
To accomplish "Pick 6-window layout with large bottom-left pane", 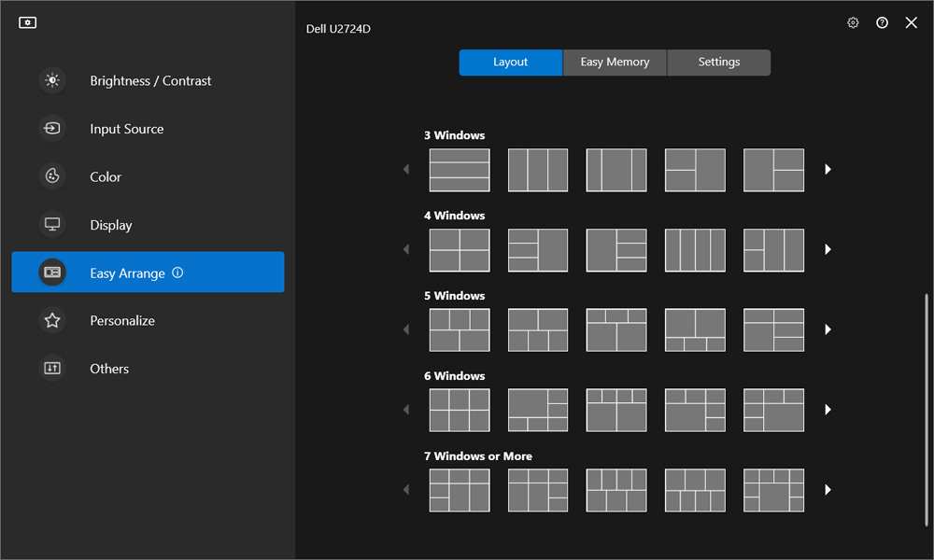I will coord(695,411).
